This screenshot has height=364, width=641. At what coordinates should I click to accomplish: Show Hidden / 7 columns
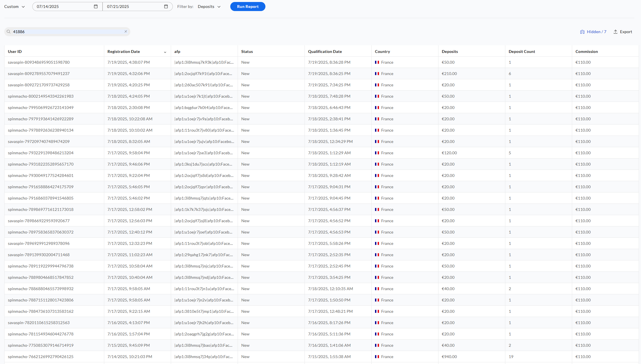tap(593, 32)
